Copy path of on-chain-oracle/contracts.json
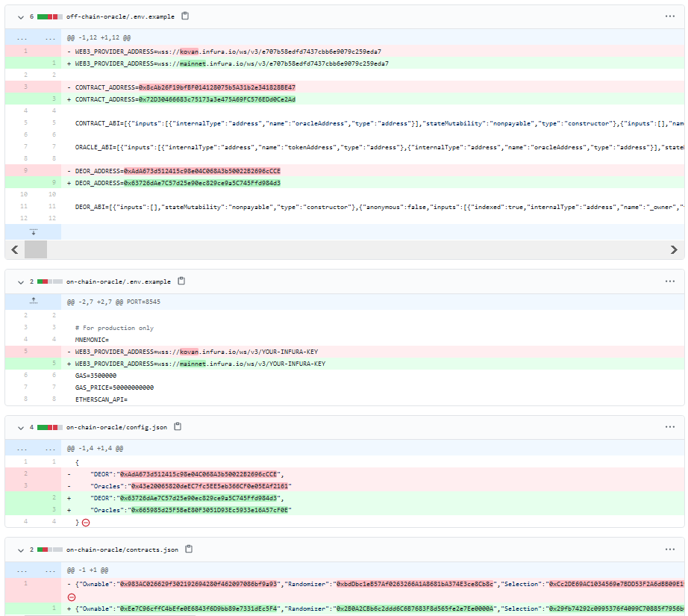This screenshot has width=688, height=616. [189, 549]
